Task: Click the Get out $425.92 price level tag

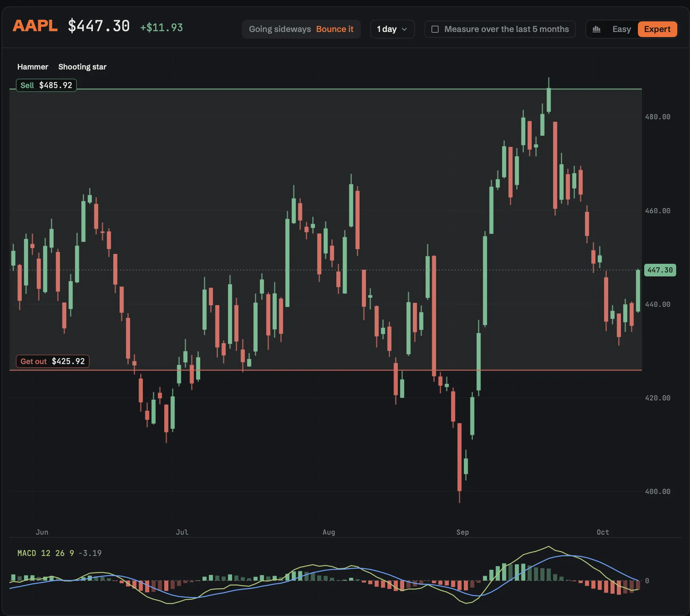Action: tap(52, 361)
